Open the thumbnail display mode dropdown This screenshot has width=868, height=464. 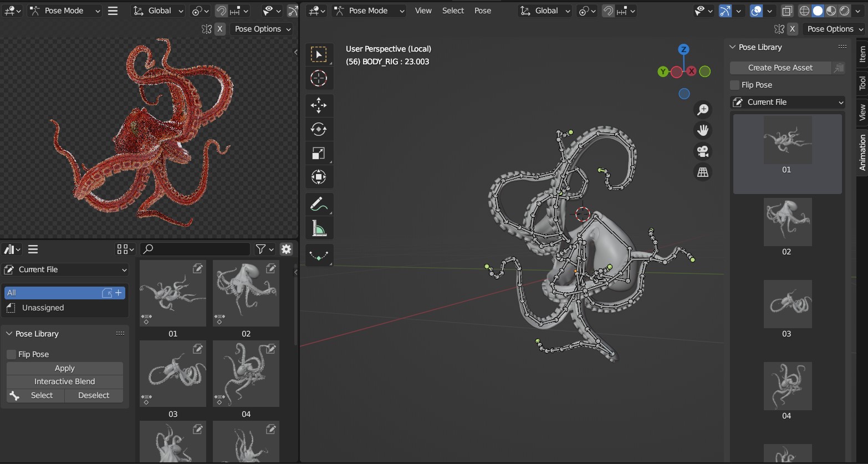[x=125, y=249]
